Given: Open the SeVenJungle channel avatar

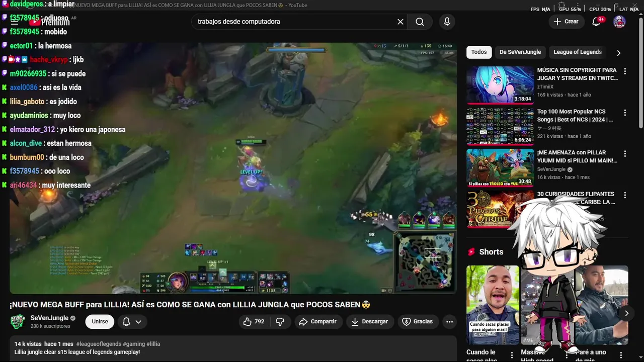Looking at the screenshot, I should coord(18,322).
